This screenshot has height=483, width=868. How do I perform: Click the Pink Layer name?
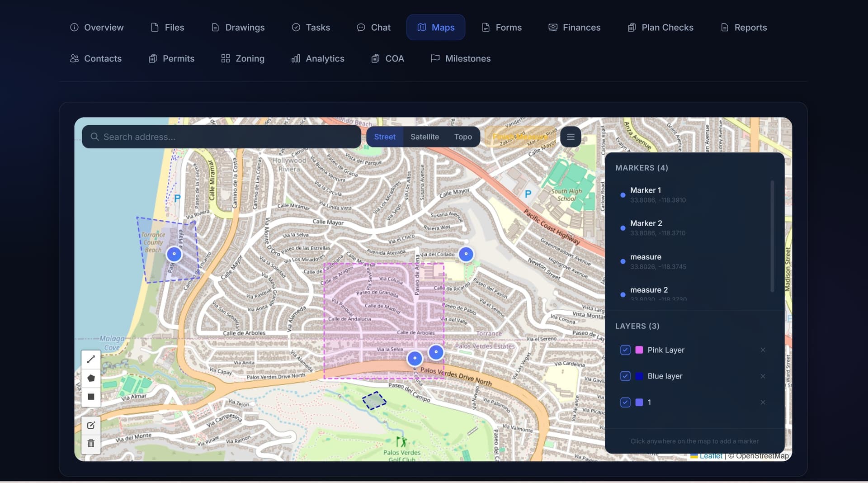666,350
